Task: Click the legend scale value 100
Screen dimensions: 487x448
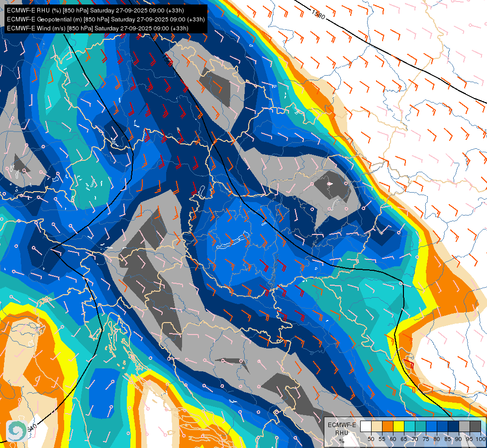Action: [x=481, y=439]
